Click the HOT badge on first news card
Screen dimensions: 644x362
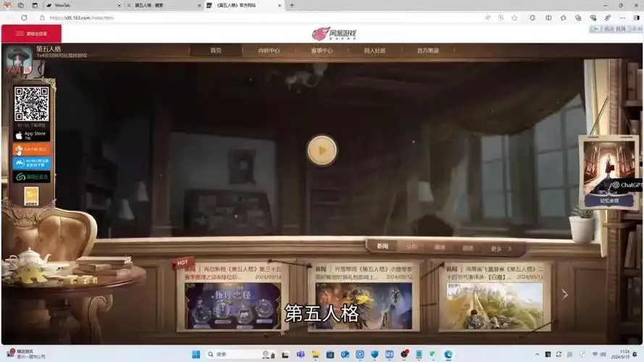(182, 263)
